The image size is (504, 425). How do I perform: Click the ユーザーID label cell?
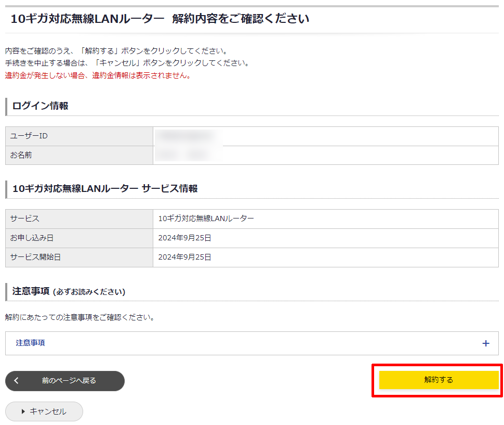click(x=79, y=136)
